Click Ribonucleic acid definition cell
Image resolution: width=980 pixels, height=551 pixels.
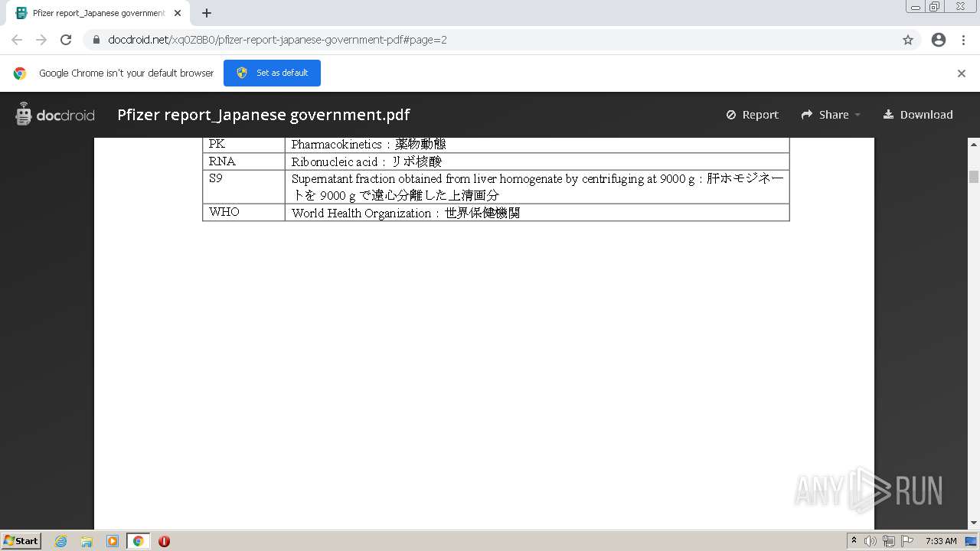click(537, 161)
